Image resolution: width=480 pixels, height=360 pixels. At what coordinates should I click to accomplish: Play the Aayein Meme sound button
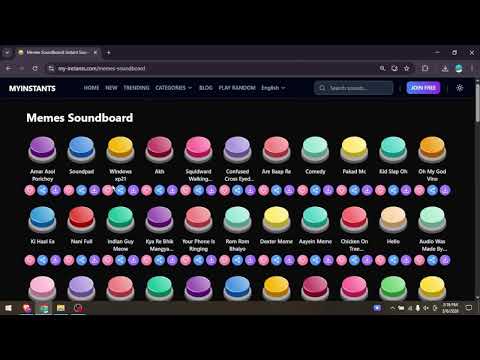tap(315, 219)
